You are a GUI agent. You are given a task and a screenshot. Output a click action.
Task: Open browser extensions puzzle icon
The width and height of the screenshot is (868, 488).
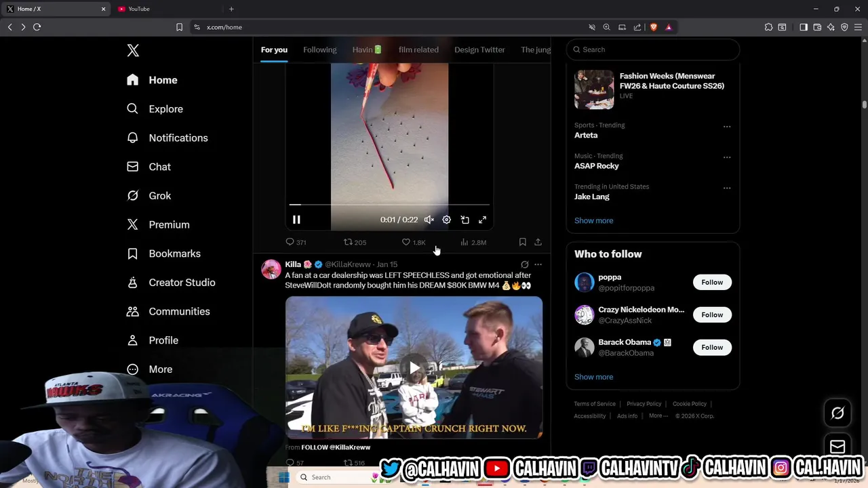click(x=768, y=27)
